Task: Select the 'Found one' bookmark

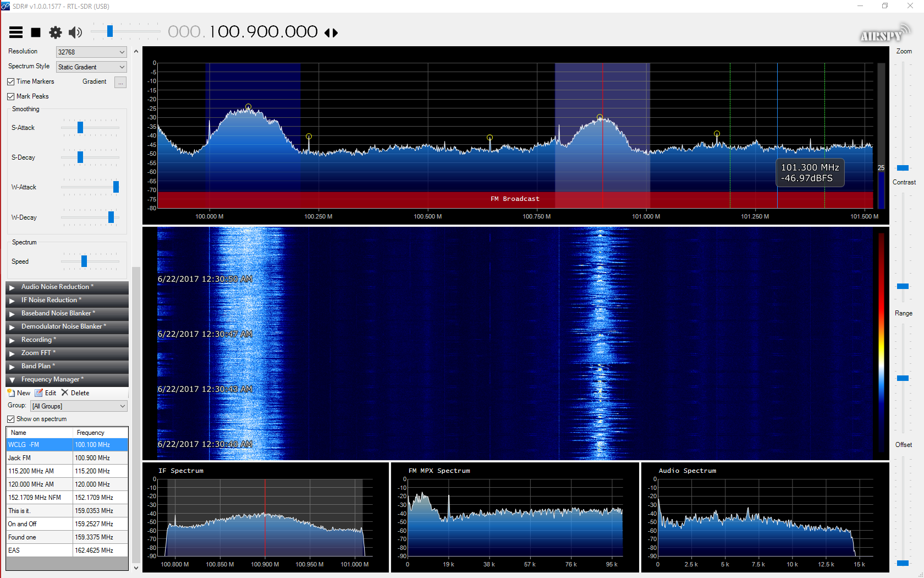Action: (67, 537)
